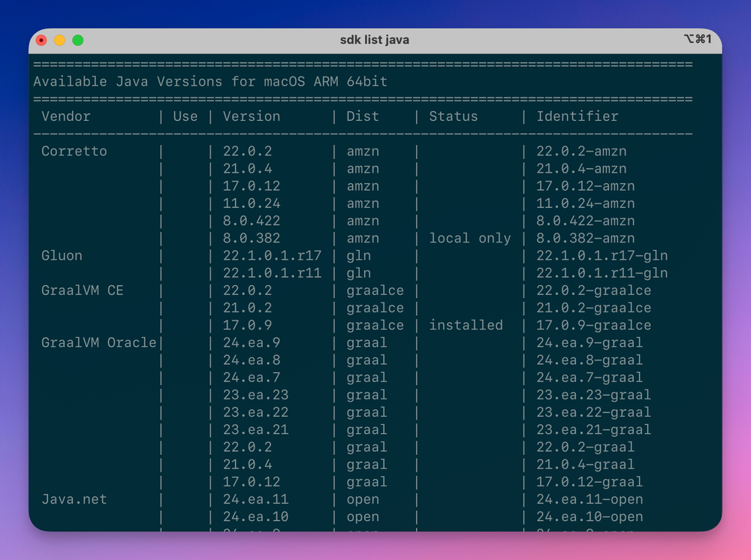Screen dimensions: 751x560
Task: Click the Use column header
Action: pos(185,116)
